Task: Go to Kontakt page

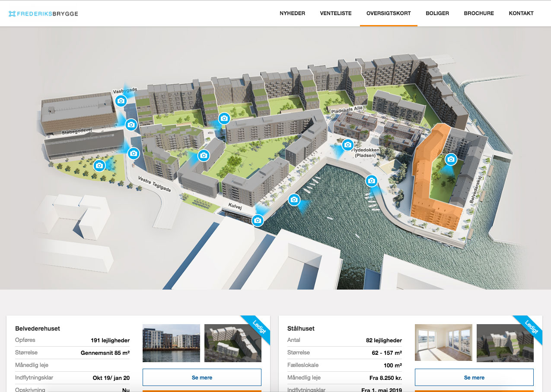Action: point(521,13)
